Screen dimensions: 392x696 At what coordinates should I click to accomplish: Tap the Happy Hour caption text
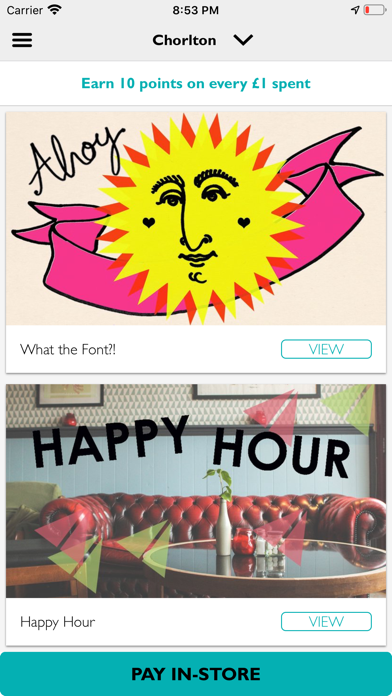pos(58,622)
